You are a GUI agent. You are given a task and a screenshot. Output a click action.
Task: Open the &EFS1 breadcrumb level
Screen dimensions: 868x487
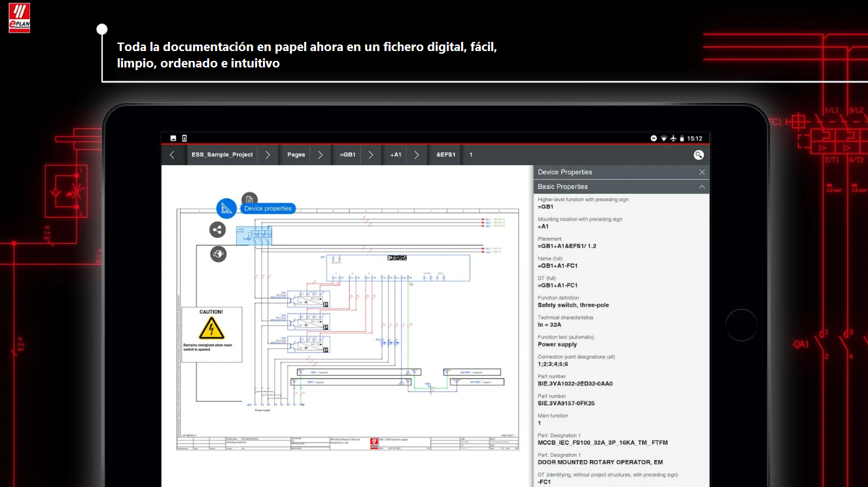445,155
